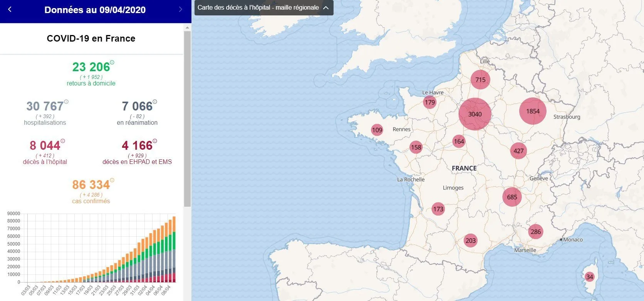Click scroll-up arrow of left panel scrollbar
The height and width of the screenshot is (301, 644).
[x=188, y=28]
